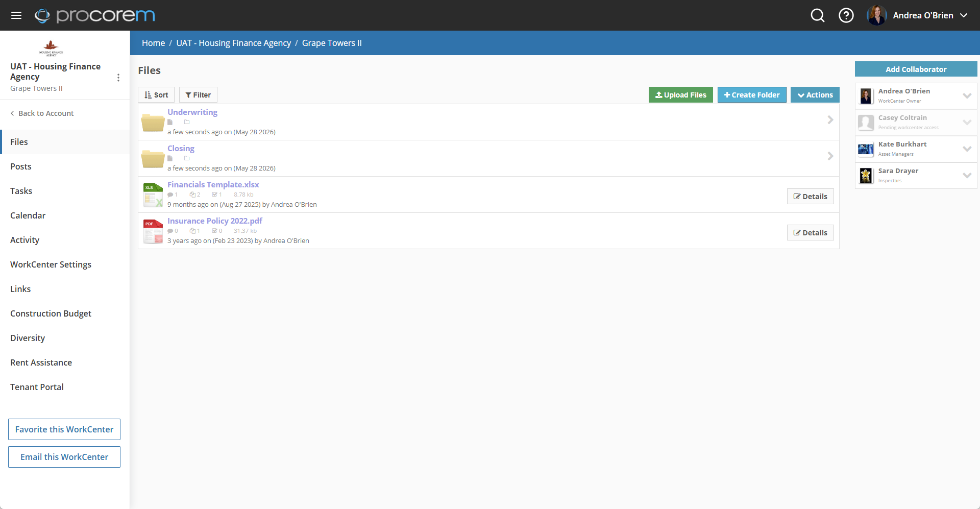Open the Underwriting folder link
980x509 pixels.
(192, 112)
